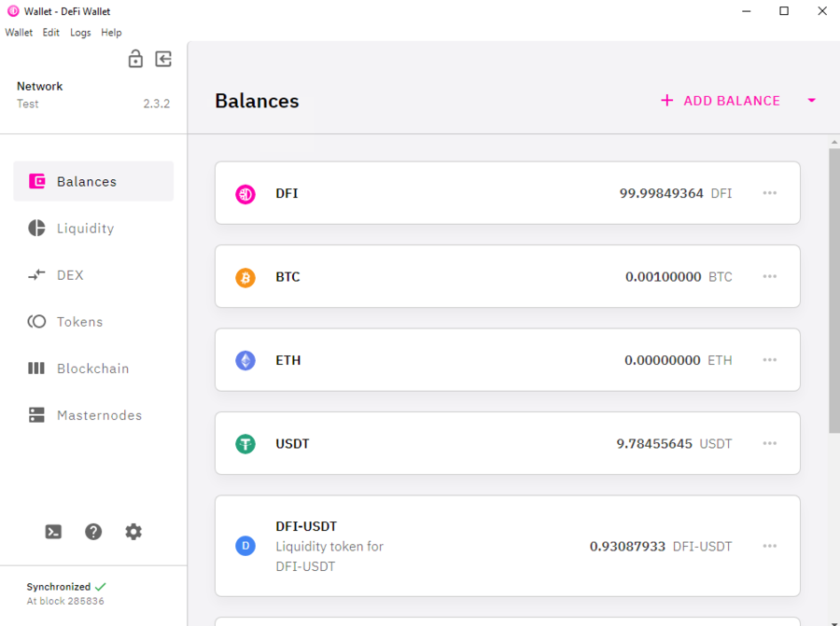840x626 pixels.
Task: Lock the wallet using the padlock icon
Action: (135, 59)
